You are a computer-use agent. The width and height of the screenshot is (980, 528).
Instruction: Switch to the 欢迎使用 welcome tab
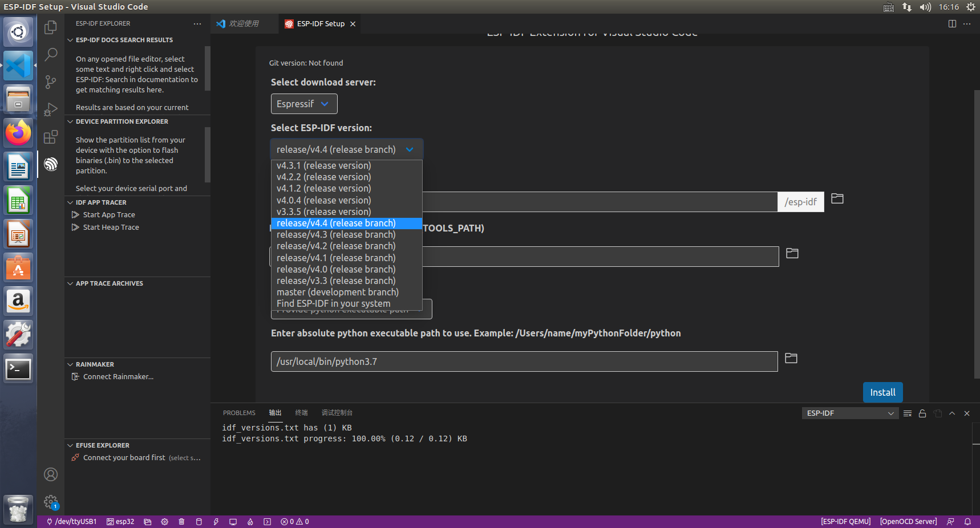click(244, 24)
